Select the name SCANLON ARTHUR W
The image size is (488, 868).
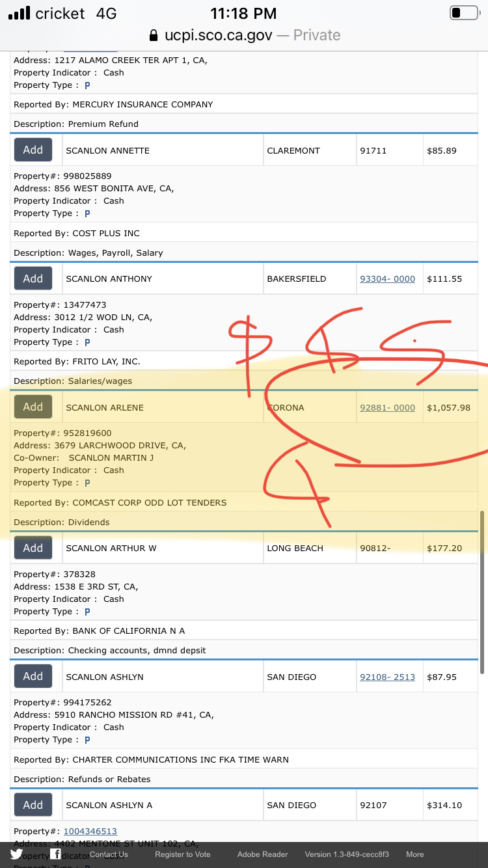coord(111,548)
